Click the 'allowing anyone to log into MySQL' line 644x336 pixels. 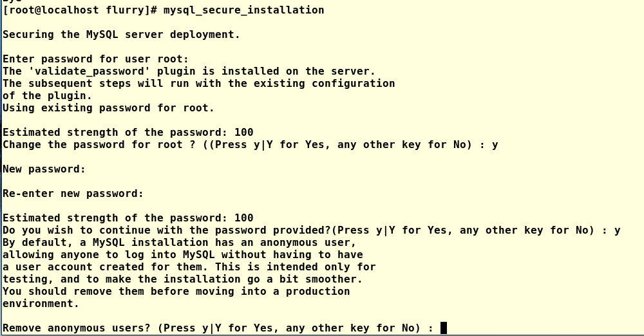(x=183, y=255)
